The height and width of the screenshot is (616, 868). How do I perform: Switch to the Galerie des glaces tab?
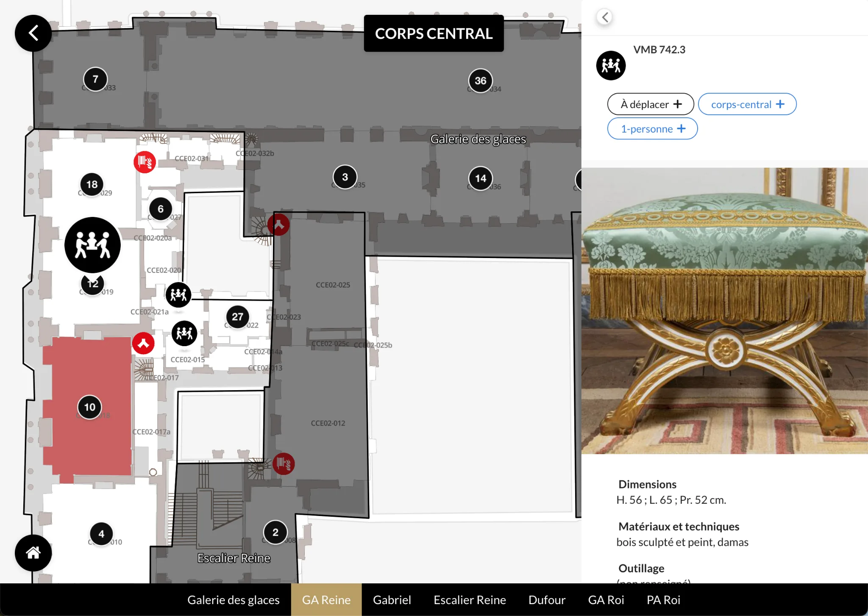pyautogui.click(x=234, y=600)
